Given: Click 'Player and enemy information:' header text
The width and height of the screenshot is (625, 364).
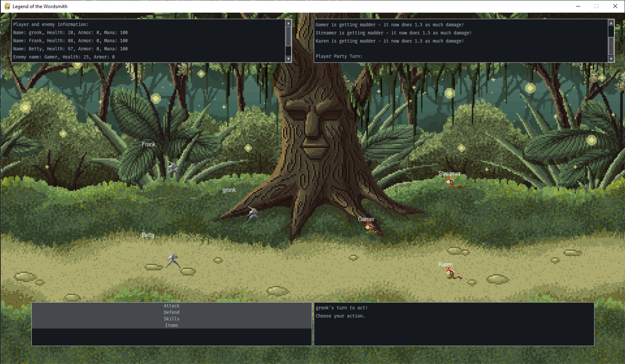Looking at the screenshot, I should 51,24.
